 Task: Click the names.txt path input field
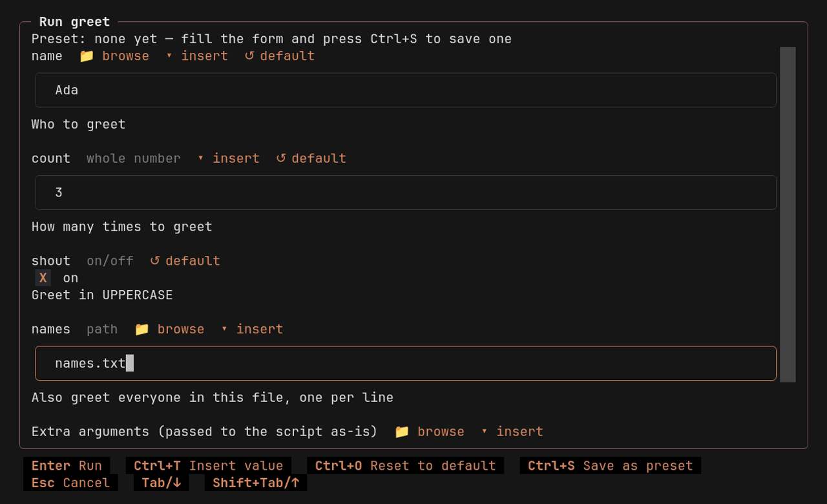pos(406,363)
